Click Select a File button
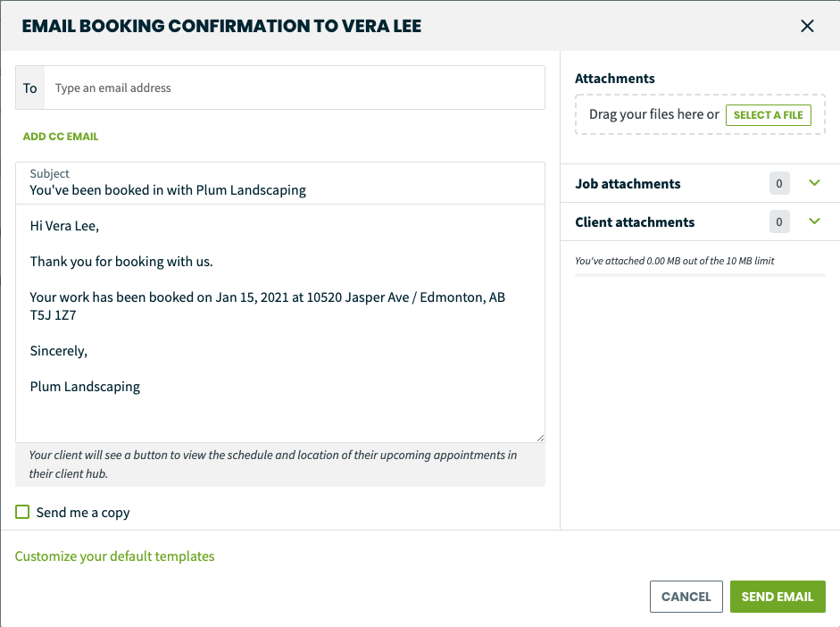Image resolution: width=840 pixels, height=627 pixels. [769, 115]
